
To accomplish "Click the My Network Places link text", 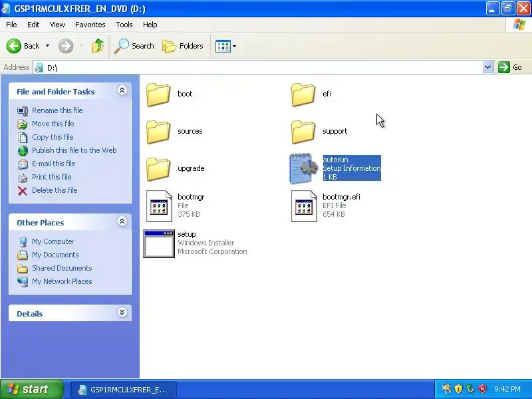I will click(62, 281).
